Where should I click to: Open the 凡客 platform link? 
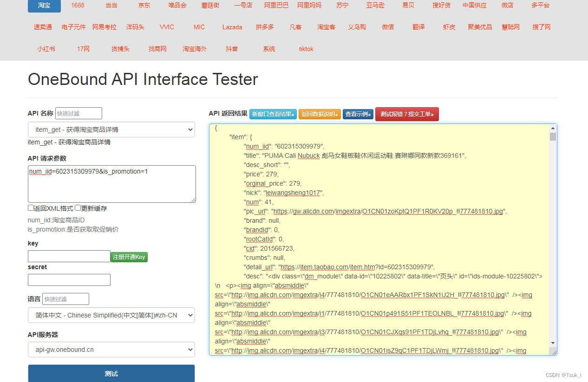(x=295, y=27)
